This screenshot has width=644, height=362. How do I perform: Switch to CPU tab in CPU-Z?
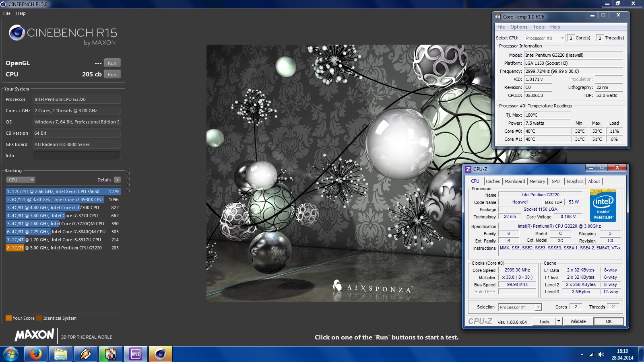pyautogui.click(x=475, y=181)
